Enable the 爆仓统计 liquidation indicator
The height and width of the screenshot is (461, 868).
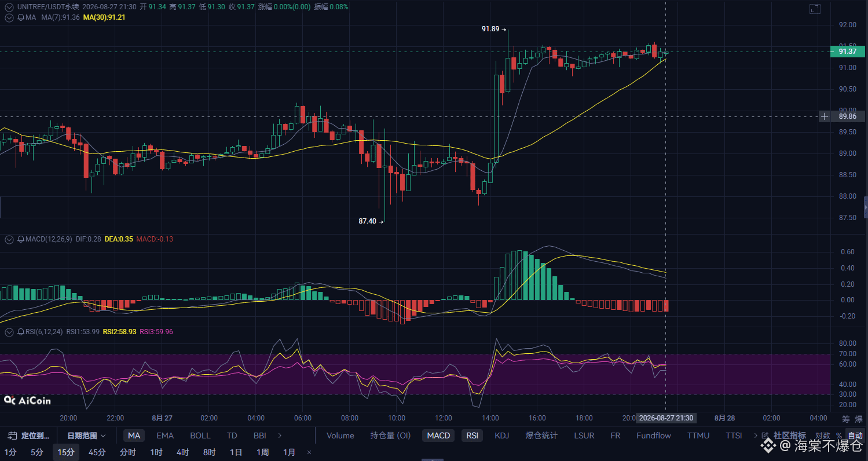click(541, 436)
